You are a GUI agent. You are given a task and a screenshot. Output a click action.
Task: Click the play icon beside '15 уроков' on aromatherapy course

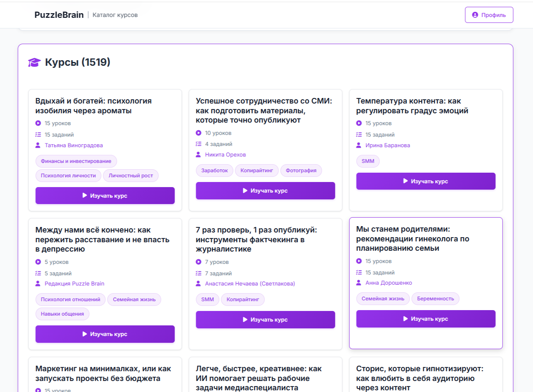pyautogui.click(x=38, y=123)
